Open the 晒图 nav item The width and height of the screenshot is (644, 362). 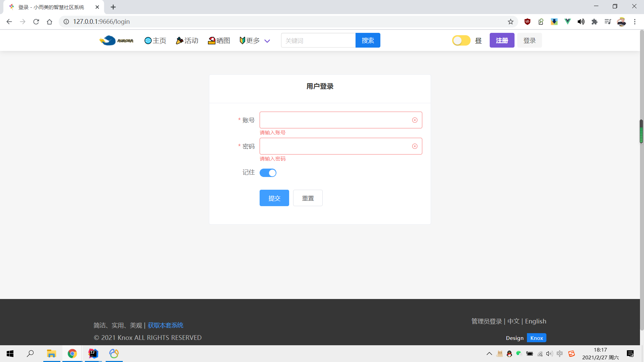point(219,41)
